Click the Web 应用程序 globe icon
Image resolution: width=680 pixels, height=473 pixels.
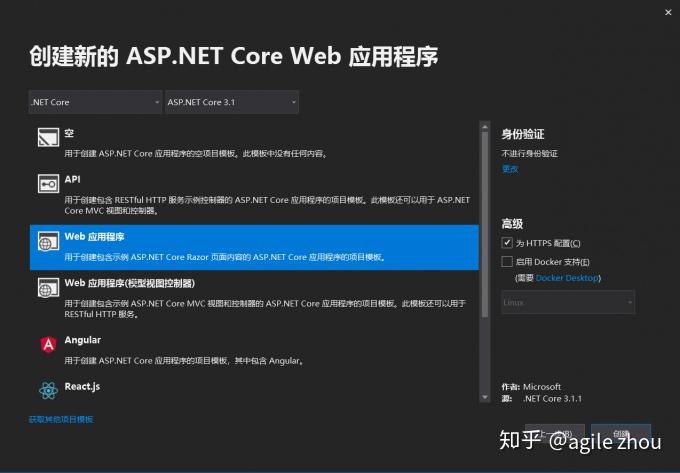tap(48, 241)
